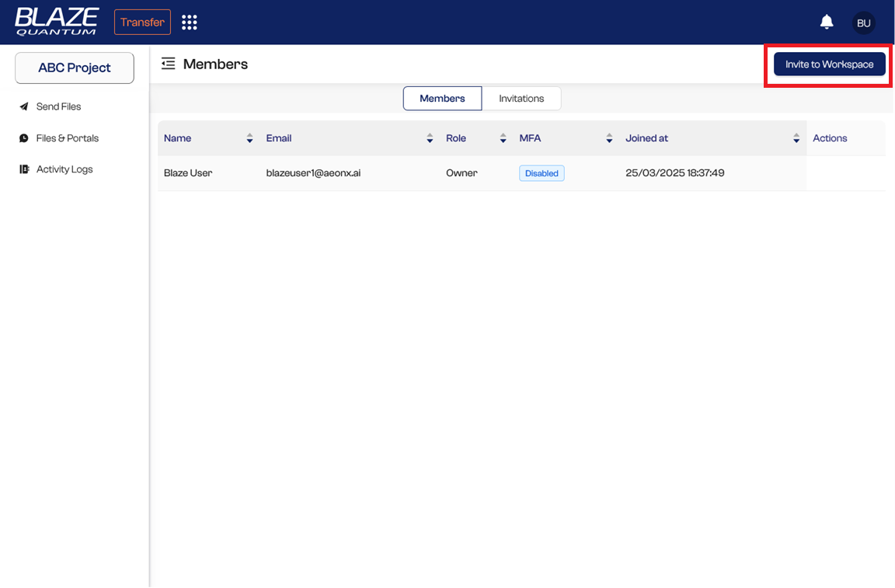
Task: Select the Blaze User name cell
Action: tap(188, 173)
